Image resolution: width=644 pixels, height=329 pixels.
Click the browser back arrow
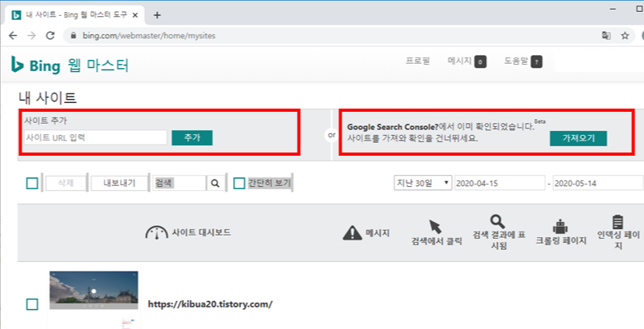point(13,36)
